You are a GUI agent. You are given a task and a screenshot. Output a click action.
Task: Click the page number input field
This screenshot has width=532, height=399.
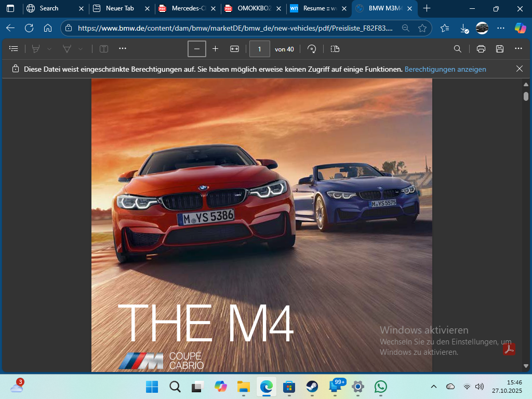260,49
